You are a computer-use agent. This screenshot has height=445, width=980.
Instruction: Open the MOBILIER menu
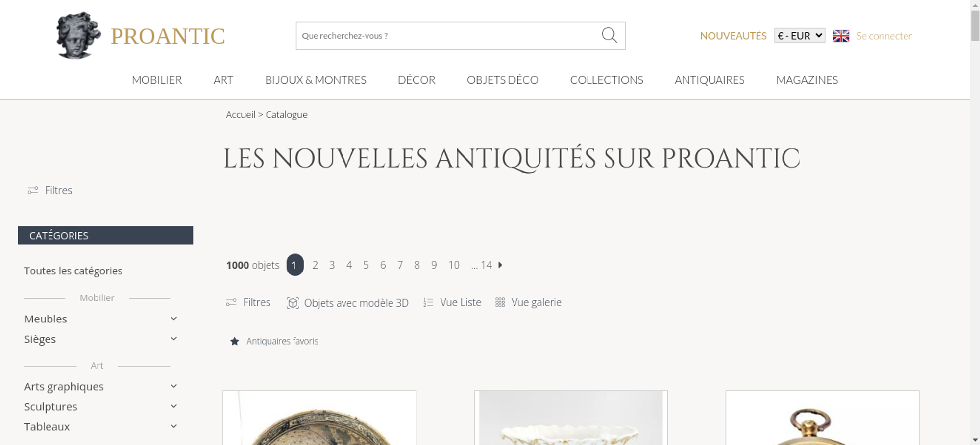pyautogui.click(x=157, y=80)
